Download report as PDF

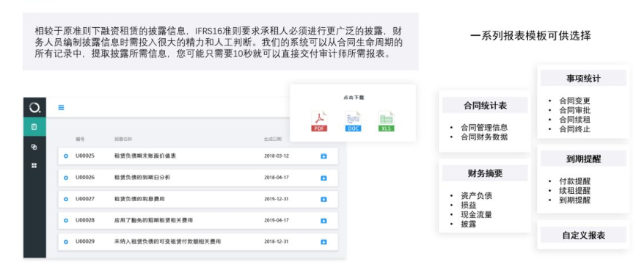[319, 121]
